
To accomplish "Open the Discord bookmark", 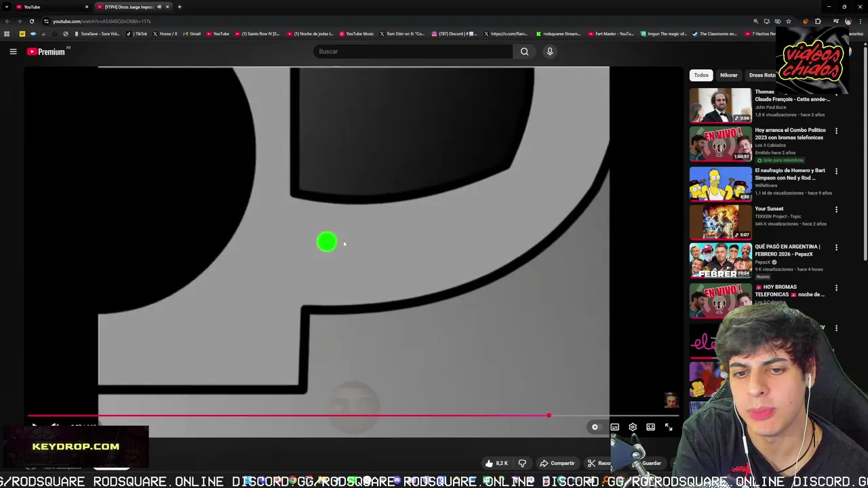I will pyautogui.click(x=454, y=34).
